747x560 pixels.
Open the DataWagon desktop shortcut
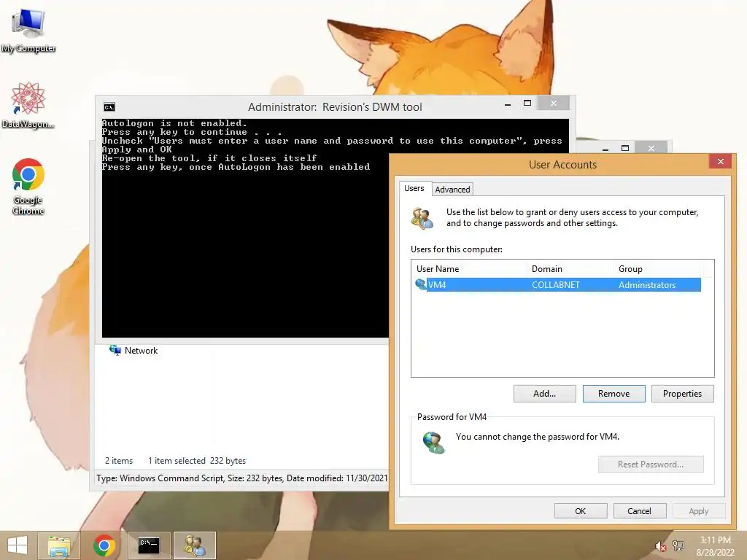(x=28, y=105)
